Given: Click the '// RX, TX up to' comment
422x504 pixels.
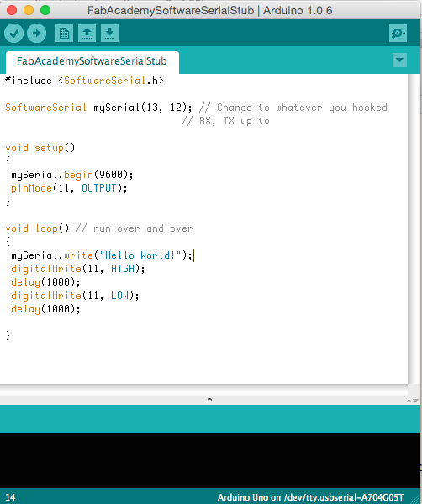Looking at the screenshot, I should [225, 121].
